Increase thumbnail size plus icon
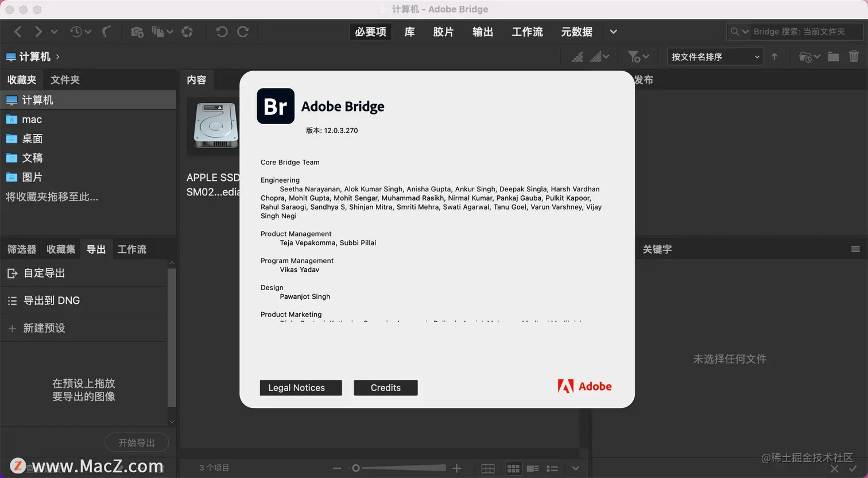868x478 pixels. click(456, 468)
